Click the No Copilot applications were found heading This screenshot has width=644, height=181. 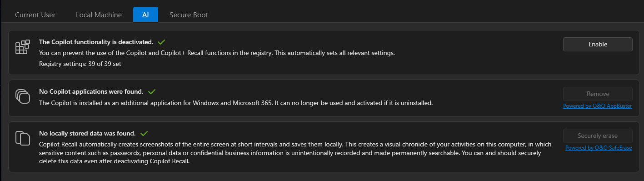click(91, 91)
